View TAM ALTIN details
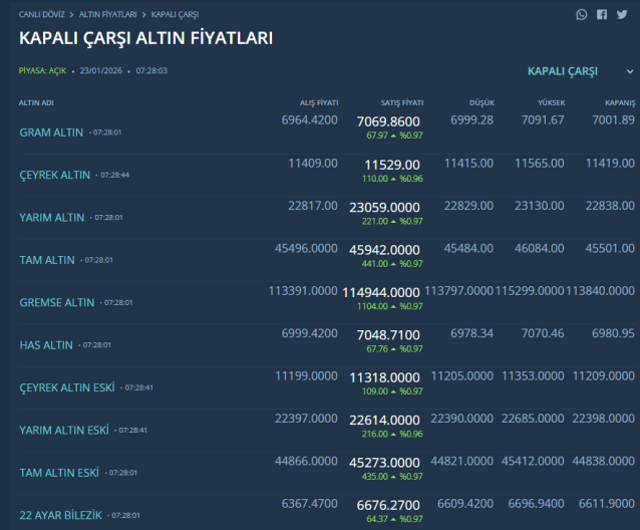This screenshot has width=640, height=530. pyautogui.click(x=47, y=260)
